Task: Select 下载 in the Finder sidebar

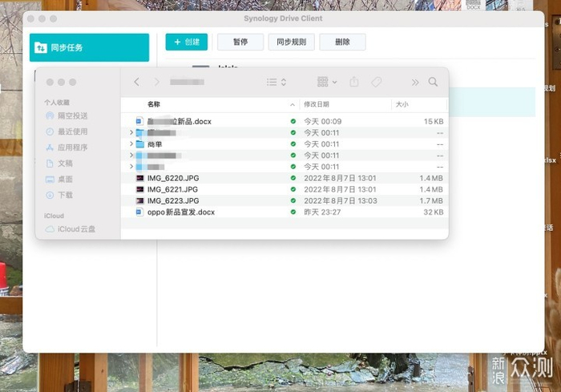Action: [59, 195]
